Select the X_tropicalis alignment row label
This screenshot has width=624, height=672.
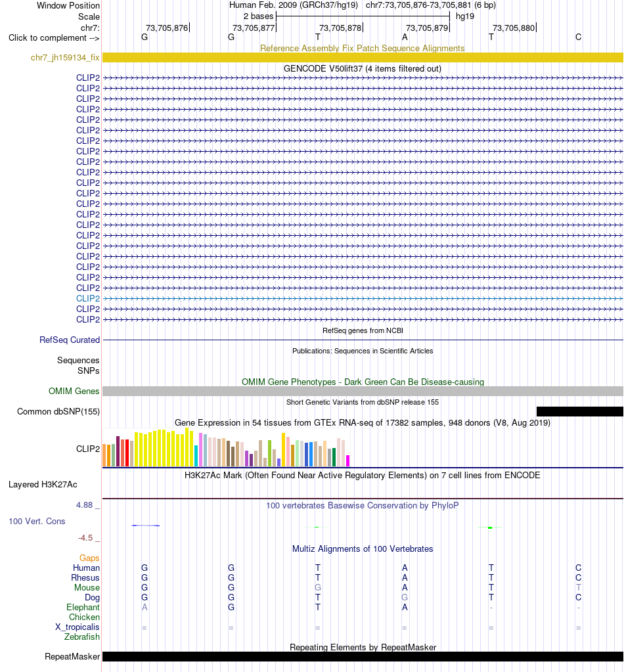click(x=77, y=627)
